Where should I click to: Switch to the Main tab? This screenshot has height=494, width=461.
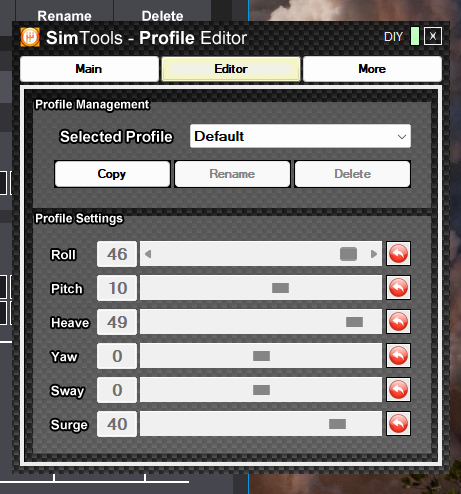89,69
